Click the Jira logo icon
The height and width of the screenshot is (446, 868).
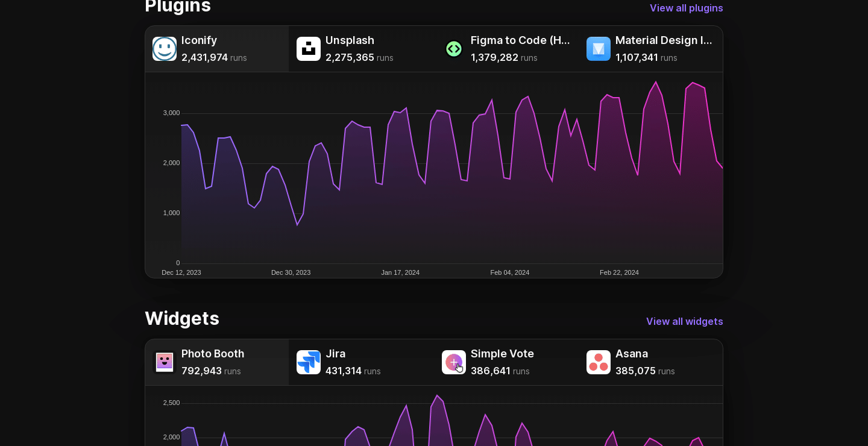click(x=309, y=362)
